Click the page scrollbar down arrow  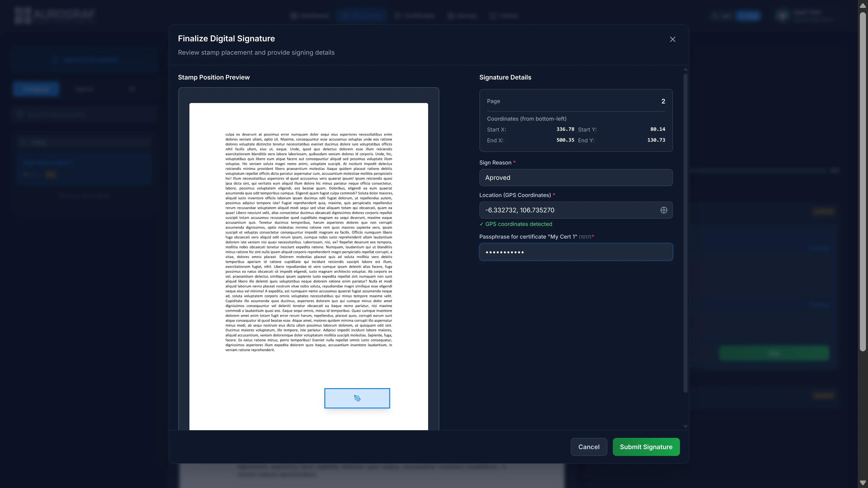[x=863, y=483]
